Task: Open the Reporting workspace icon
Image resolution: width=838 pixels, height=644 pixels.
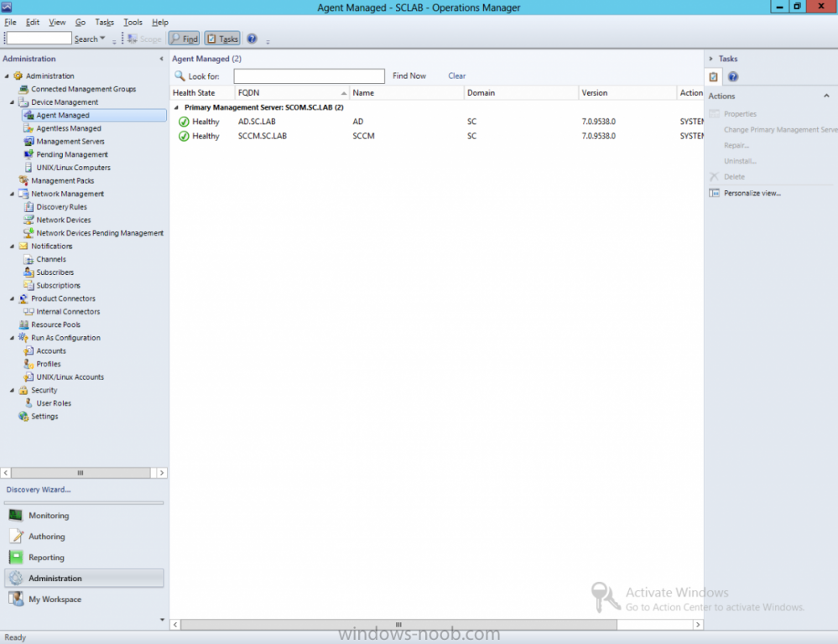Action: [x=16, y=557]
